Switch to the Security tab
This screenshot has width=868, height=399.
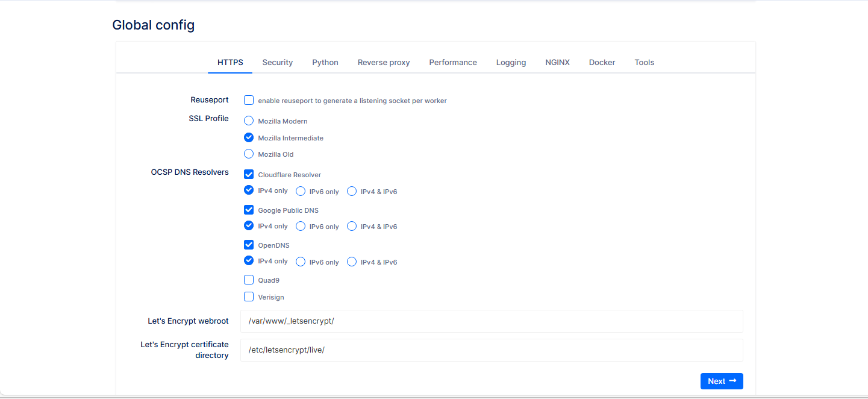pyautogui.click(x=277, y=62)
